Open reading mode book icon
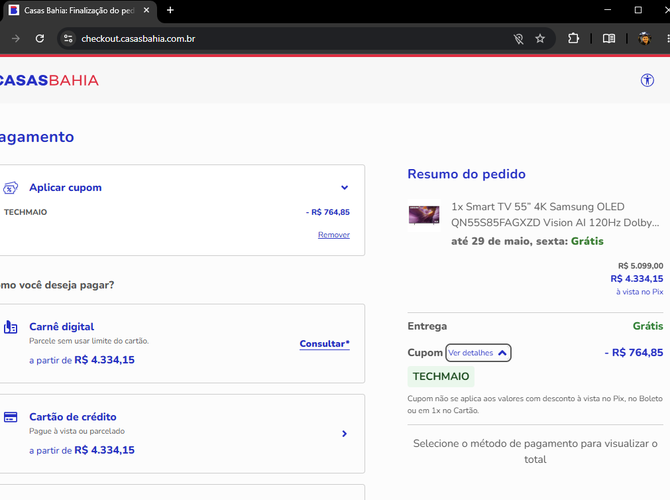Image resolution: width=670 pixels, height=500 pixels. (609, 38)
